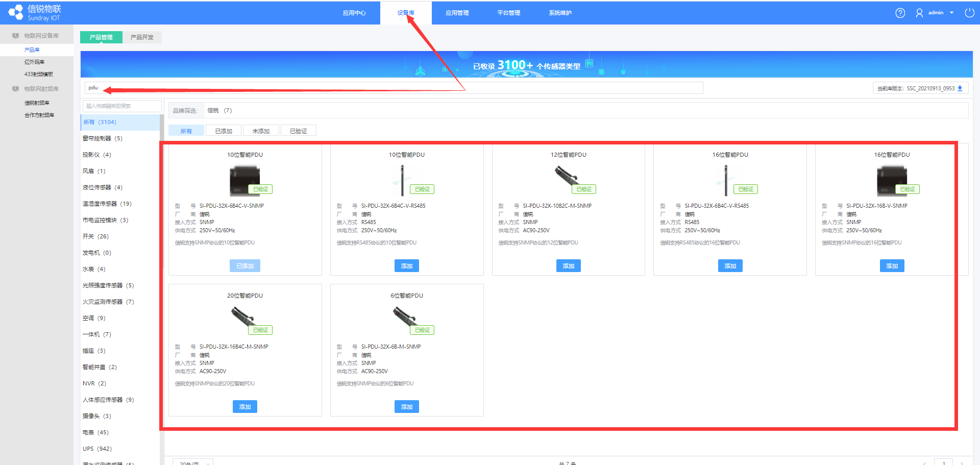980x465 pixels.
Task: Select 433射频模板 in the sidebar
Action: point(37,75)
